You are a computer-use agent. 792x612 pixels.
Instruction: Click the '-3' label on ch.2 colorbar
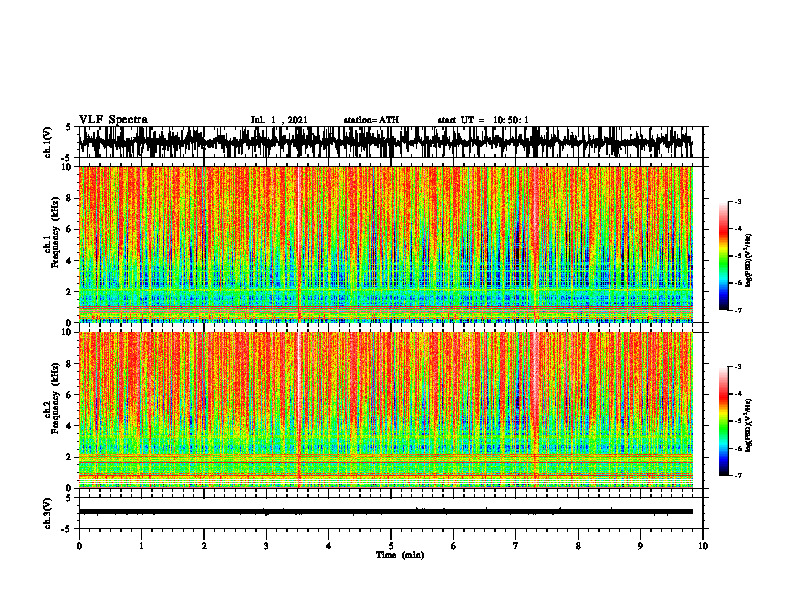pos(738,367)
